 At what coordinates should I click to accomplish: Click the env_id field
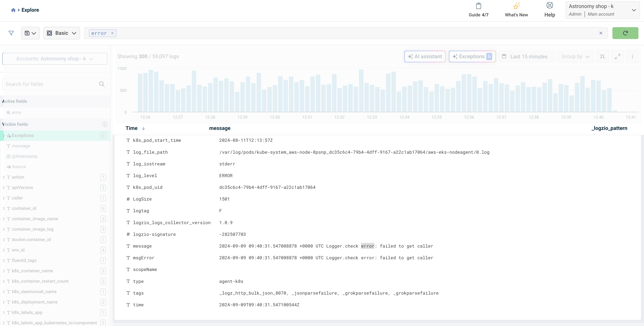(18, 250)
